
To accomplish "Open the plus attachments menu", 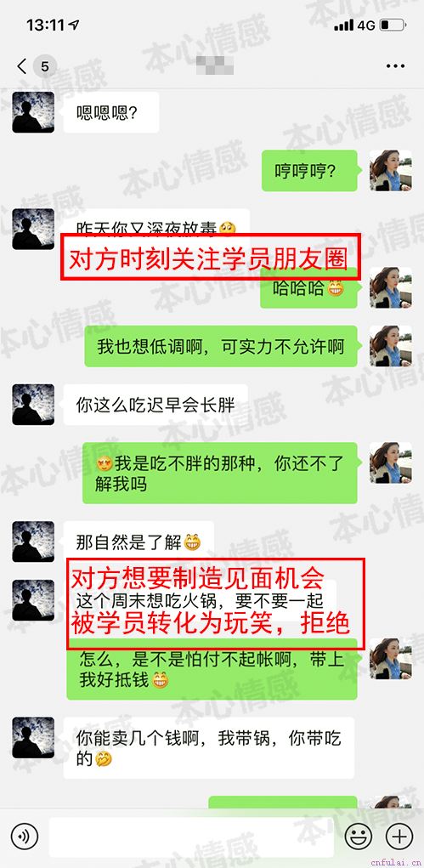I will 399,836.
